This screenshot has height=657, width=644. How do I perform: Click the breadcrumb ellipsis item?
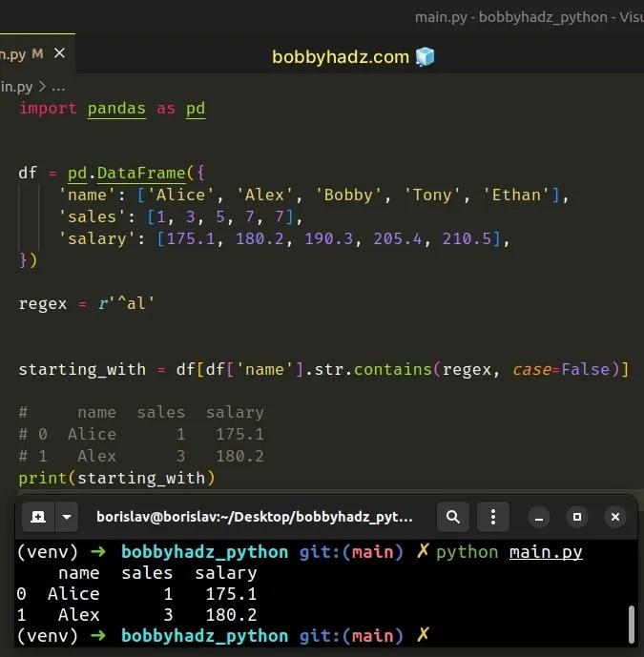click(58, 88)
